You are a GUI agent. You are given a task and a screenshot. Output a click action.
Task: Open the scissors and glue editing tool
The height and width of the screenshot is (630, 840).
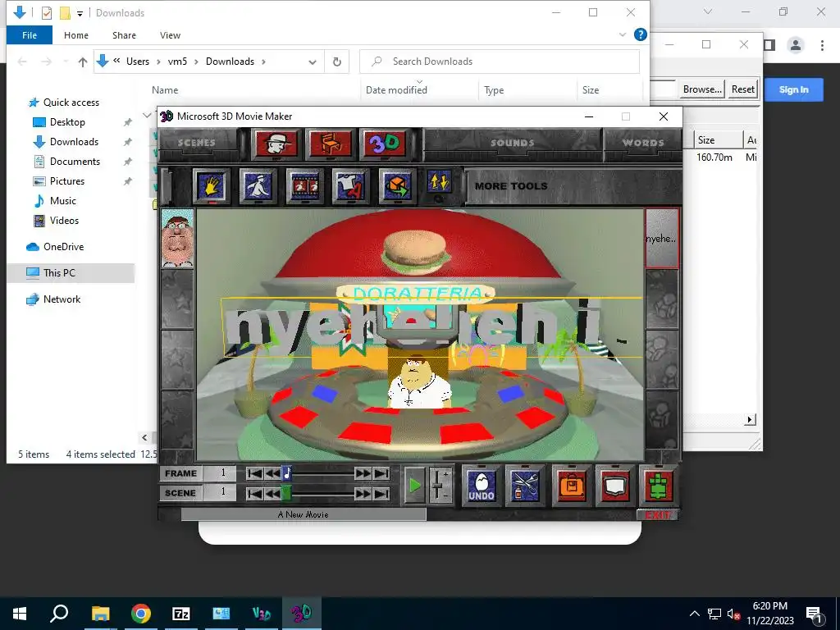[525, 486]
